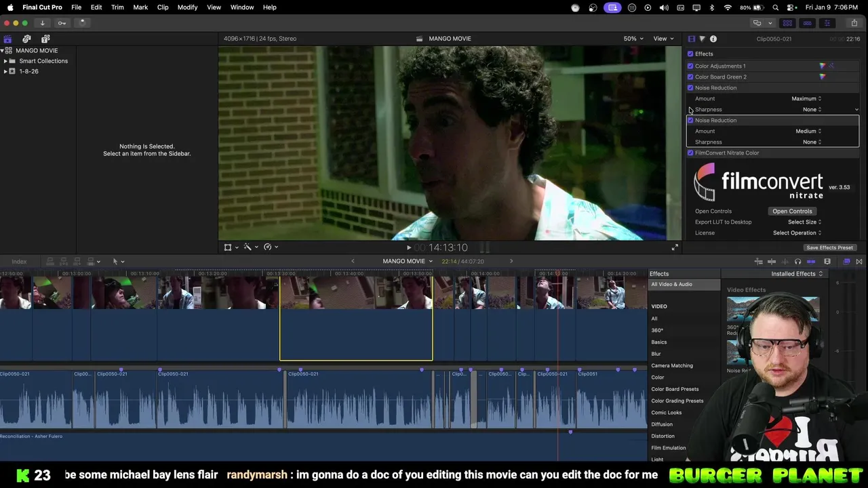Open the Transitions browser bowtie icon
This screenshot has width=868, height=488.
859,262
